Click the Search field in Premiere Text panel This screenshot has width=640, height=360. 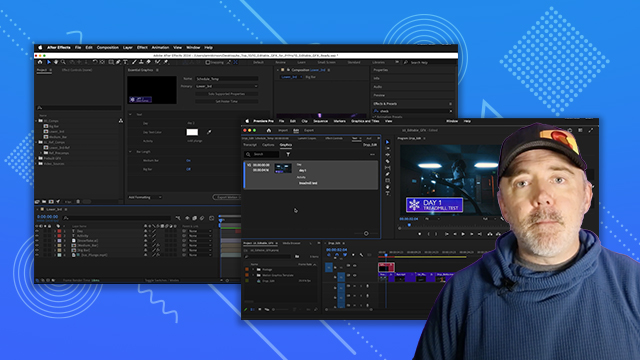262,154
